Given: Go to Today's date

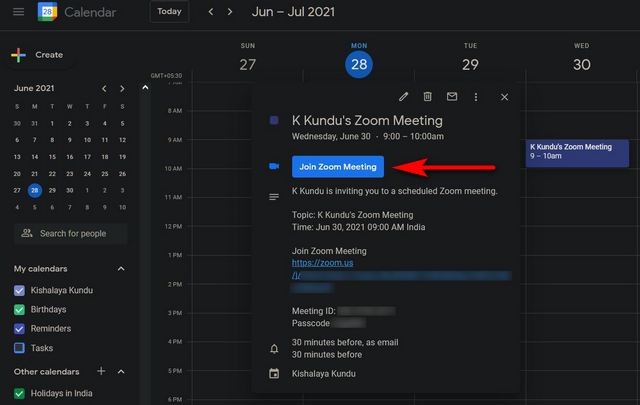Looking at the screenshot, I should click(x=169, y=11).
